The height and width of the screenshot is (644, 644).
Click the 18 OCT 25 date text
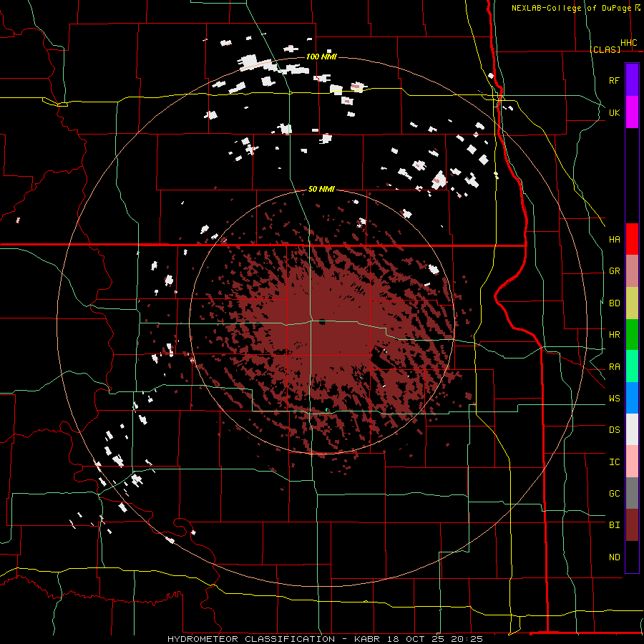click(417, 639)
